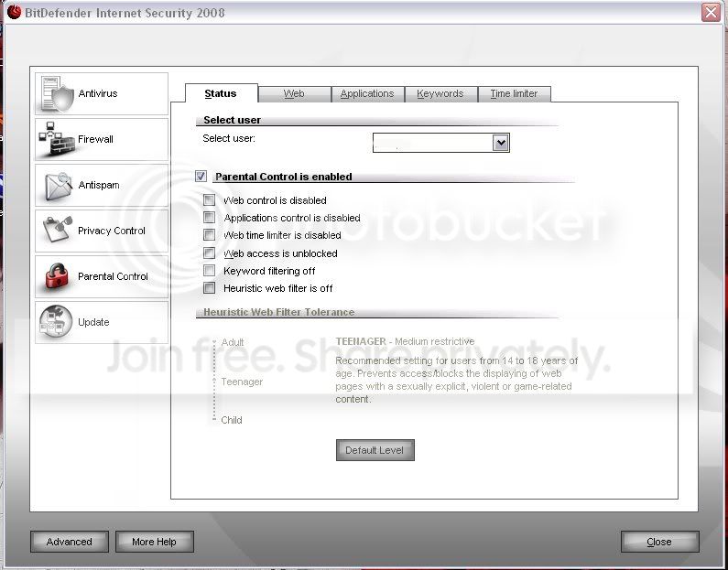Viewport: 728px width, 570px height.
Task: Click the TEENAGER - Medium restrictive text
Action: (x=406, y=341)
